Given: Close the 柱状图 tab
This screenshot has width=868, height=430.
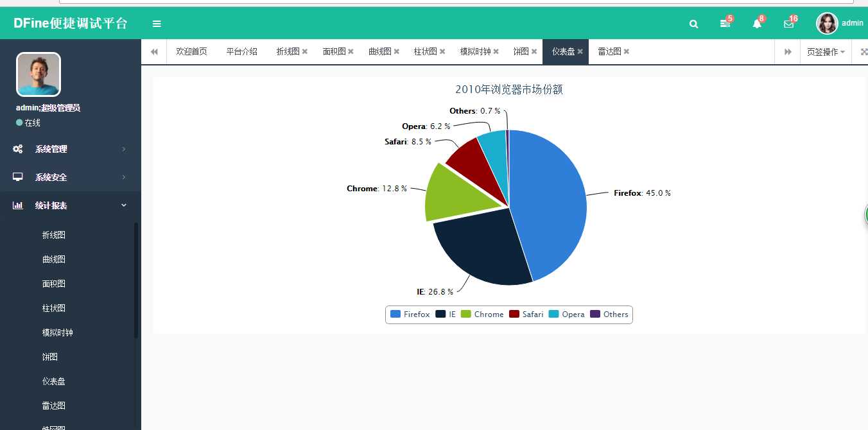Looking at the screenshot, I should click(x=442, y=52).
